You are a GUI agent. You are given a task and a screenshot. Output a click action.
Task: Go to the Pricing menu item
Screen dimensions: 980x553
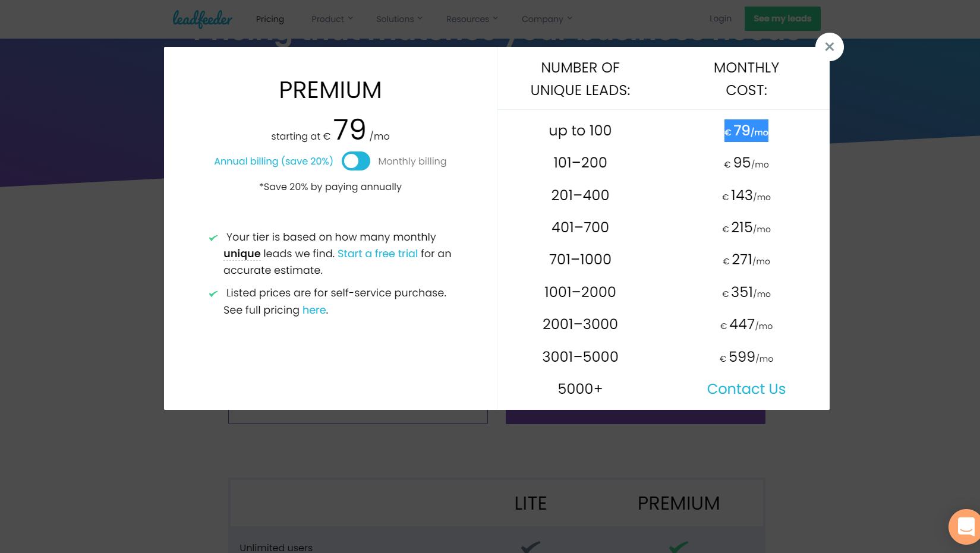270,19
